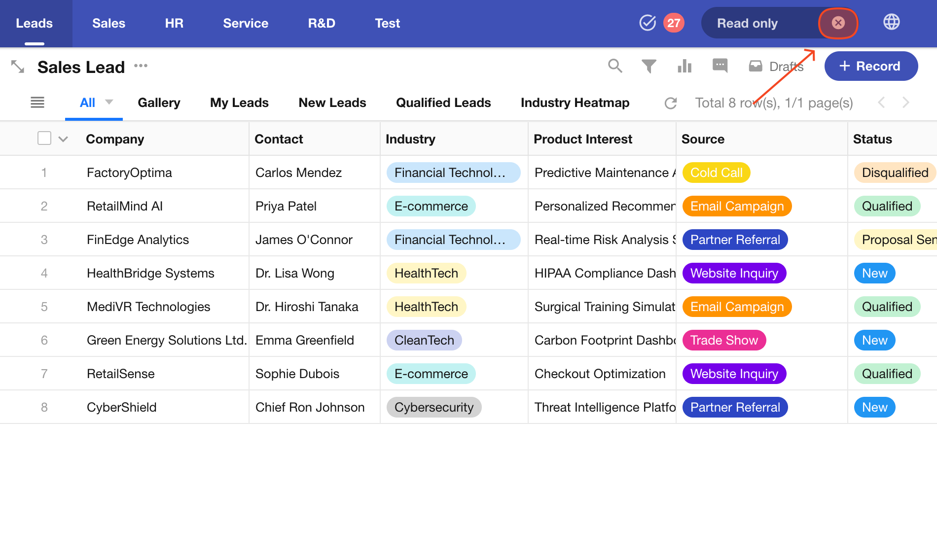Click the globe language icon
Image resolution: width=937 pixels, height=560 pixels.
pyautogui.click(x=891, y=23)
